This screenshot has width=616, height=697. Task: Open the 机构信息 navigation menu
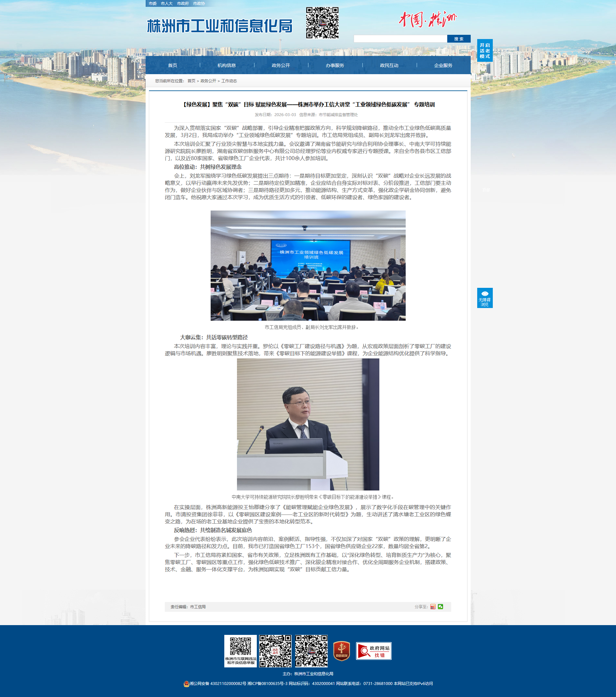[227, 65]
